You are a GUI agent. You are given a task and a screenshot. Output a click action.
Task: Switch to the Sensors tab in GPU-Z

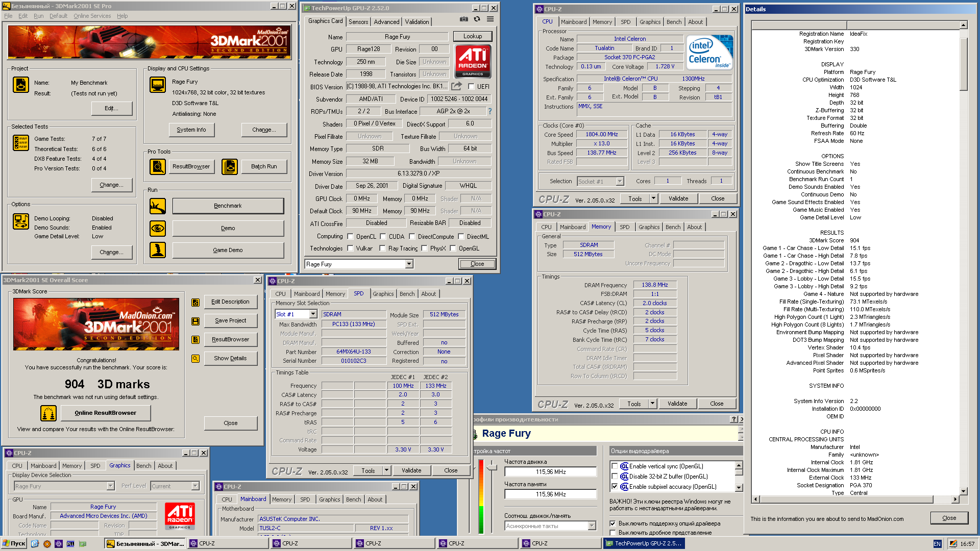tap(358, 21)
